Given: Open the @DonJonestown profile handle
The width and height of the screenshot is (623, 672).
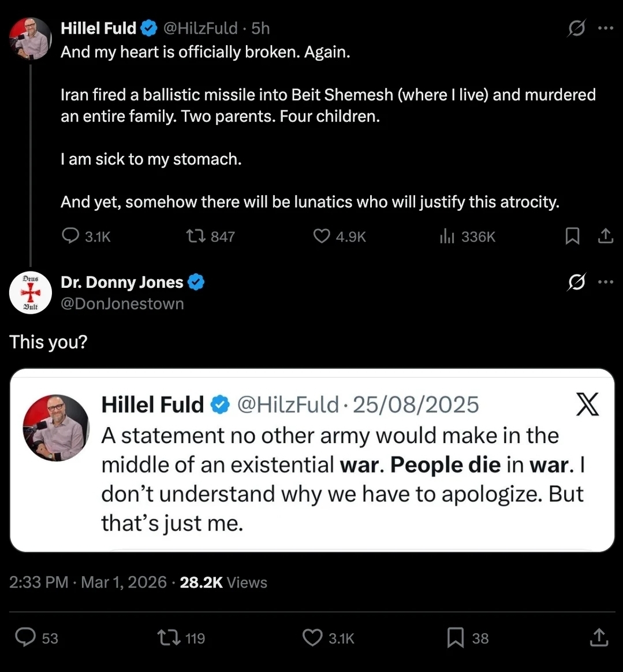Looking at the screenshot, I should tap(122, 304).
